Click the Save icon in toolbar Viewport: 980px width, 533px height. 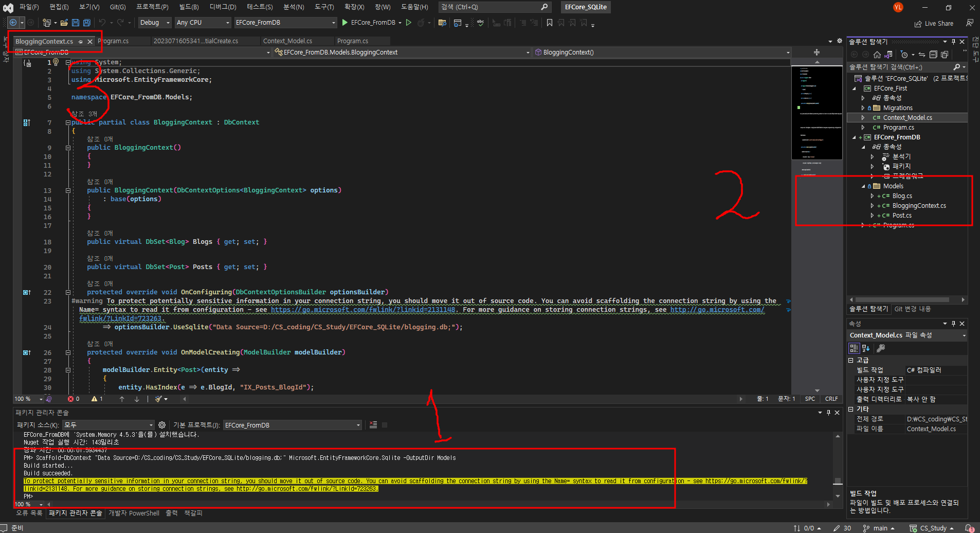(76, 23)
